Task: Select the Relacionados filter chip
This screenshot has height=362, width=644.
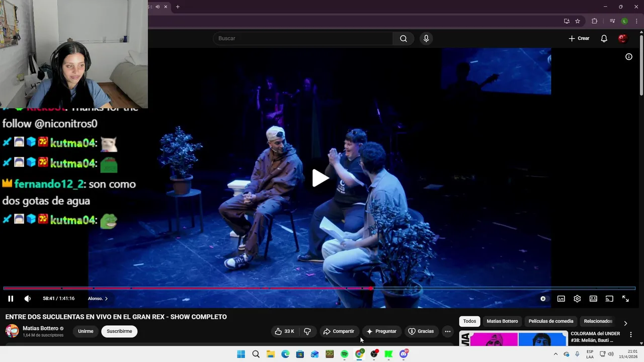Action: (598, 321)
